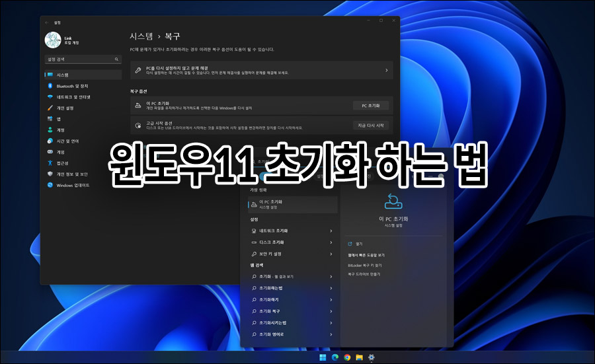Open 개인 정보 및 보안 in sidebar
The height and width of the screenshot is (364, 595).
pyautogui.click(x=83, y=174)
